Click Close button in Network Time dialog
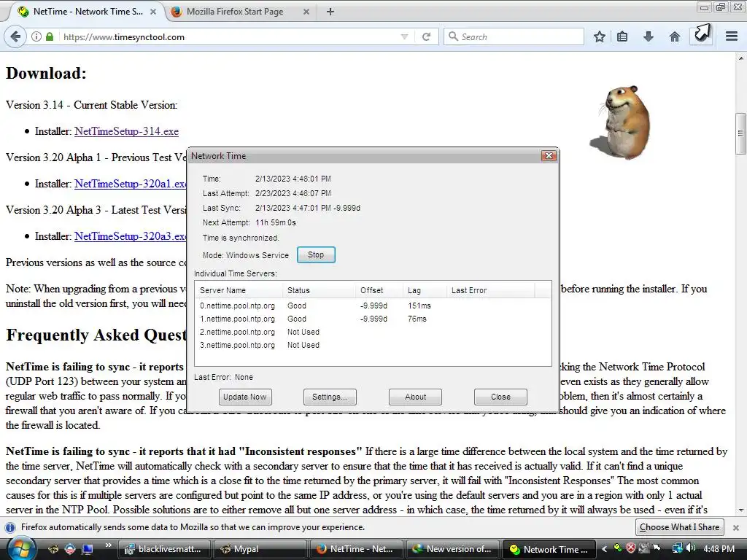747x560 pixels. tap(500, 397)
